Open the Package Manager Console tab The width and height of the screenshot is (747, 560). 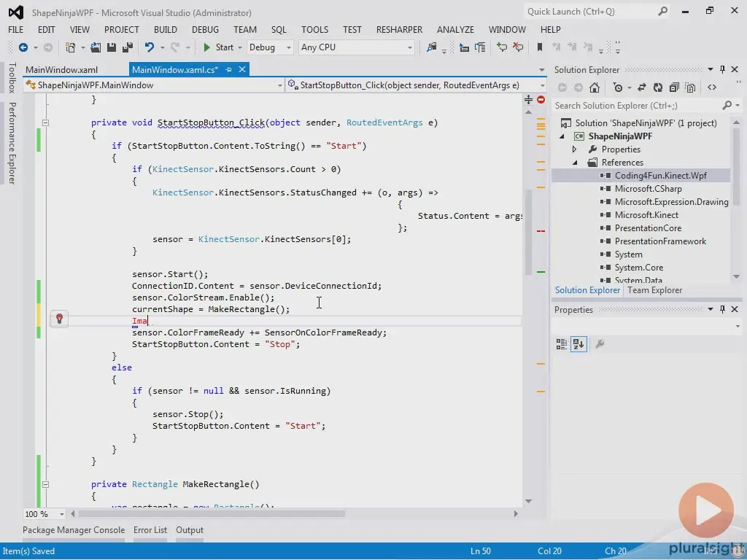[74, 530]
